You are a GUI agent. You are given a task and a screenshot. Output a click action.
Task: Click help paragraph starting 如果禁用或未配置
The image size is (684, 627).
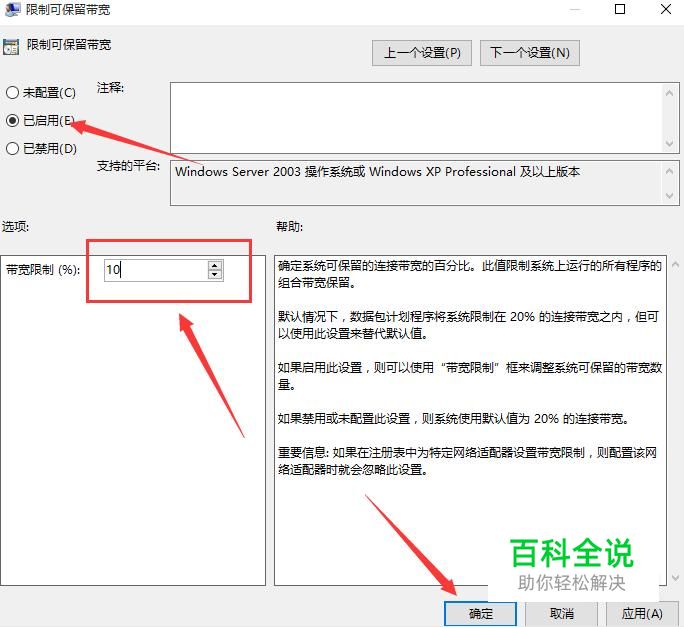tap(454, 419)
